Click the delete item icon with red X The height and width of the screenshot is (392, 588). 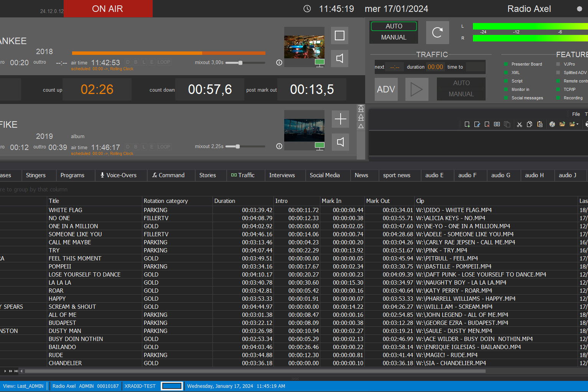[487, 124]
